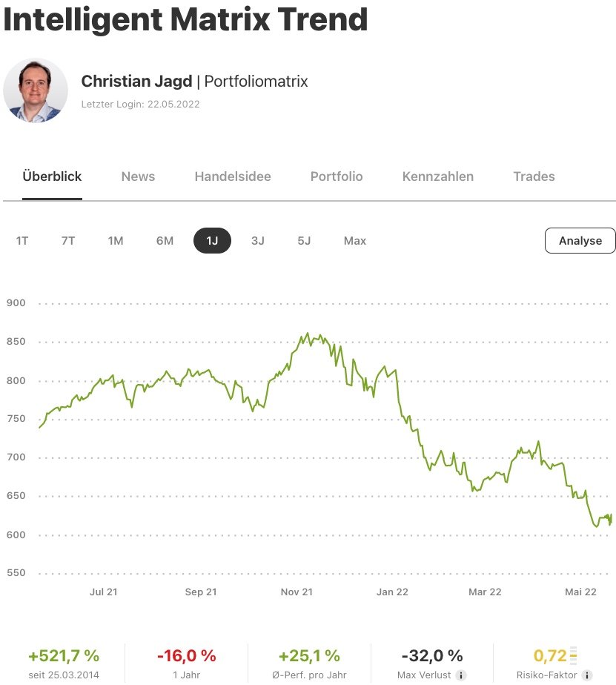Select the 1T time range

coord(22,240)
